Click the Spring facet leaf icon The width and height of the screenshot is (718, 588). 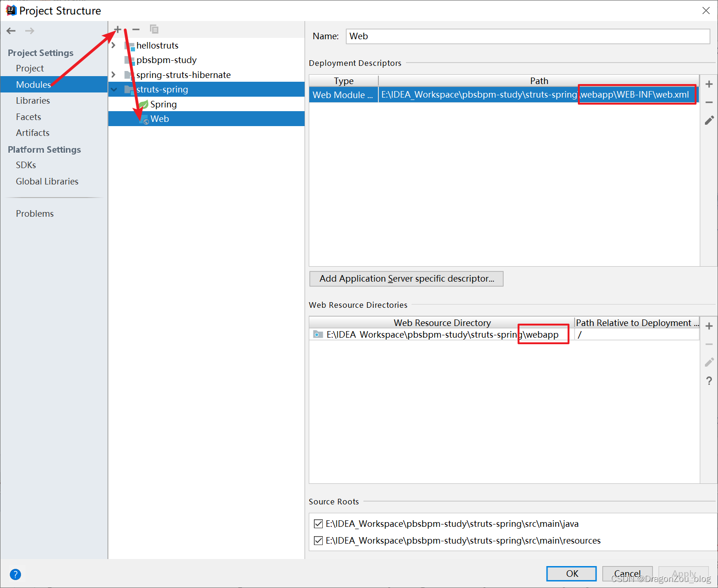(x=143, y=104)
